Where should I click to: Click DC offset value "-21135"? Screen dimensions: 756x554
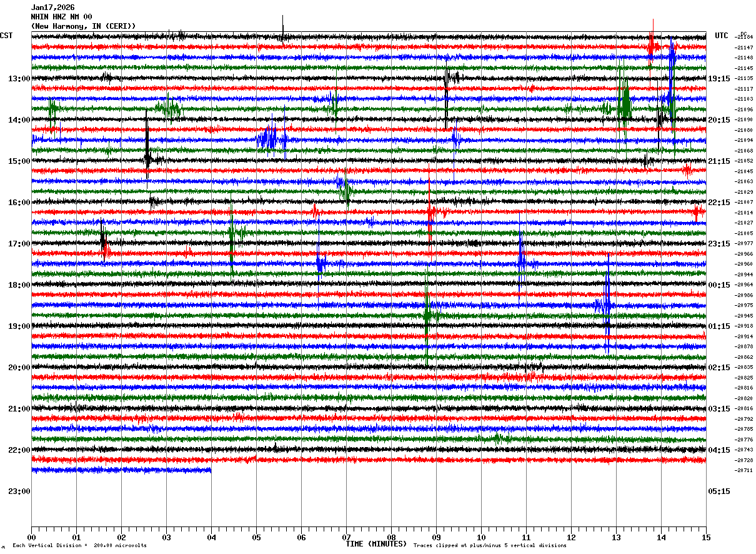744,79
